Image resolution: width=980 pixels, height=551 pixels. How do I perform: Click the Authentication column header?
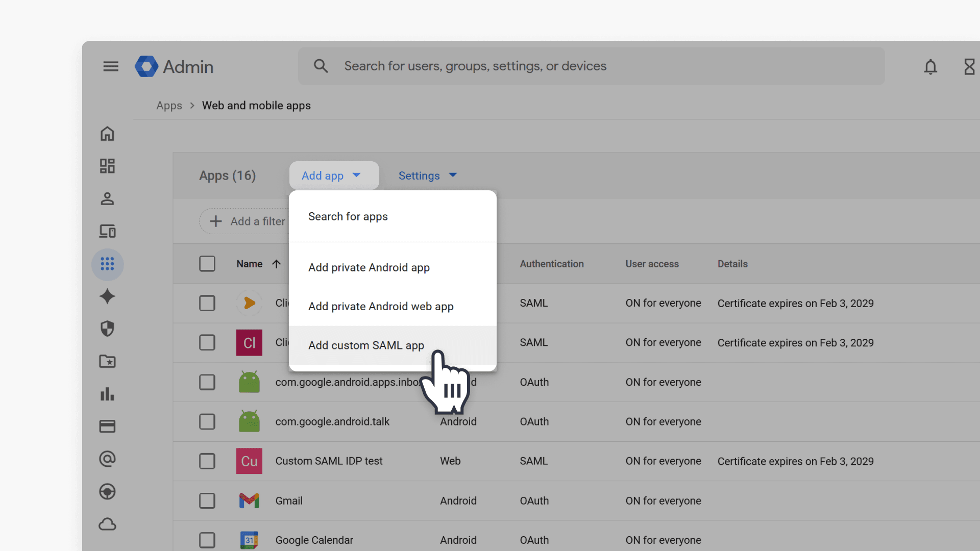(552, 264)
